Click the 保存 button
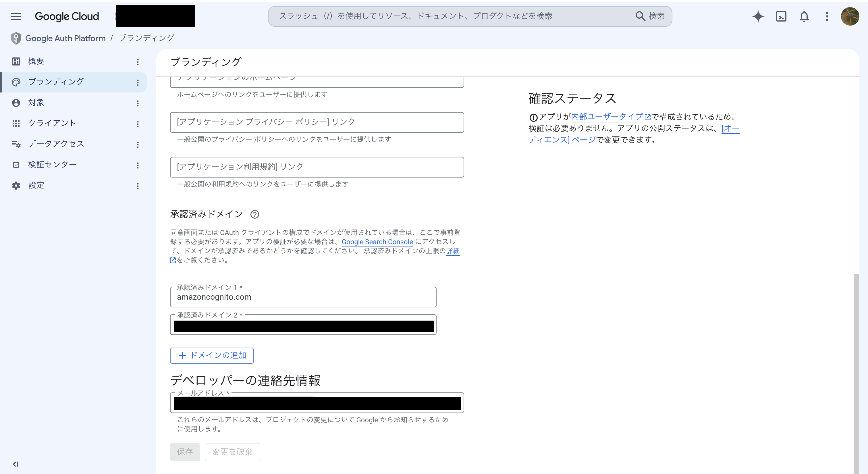 (185, 452)
